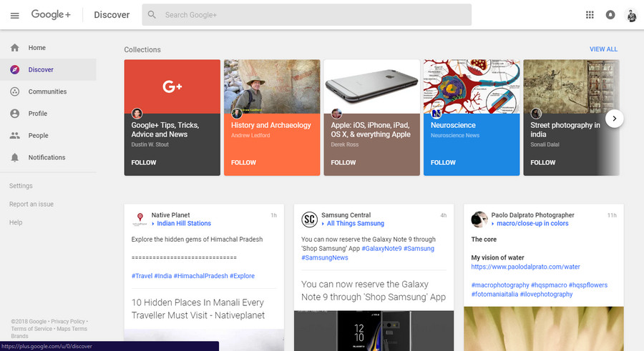The width and height of the screenshot is (644, 351).
Task: Click the search magnifier icon
Action: [x=152, y=15]
